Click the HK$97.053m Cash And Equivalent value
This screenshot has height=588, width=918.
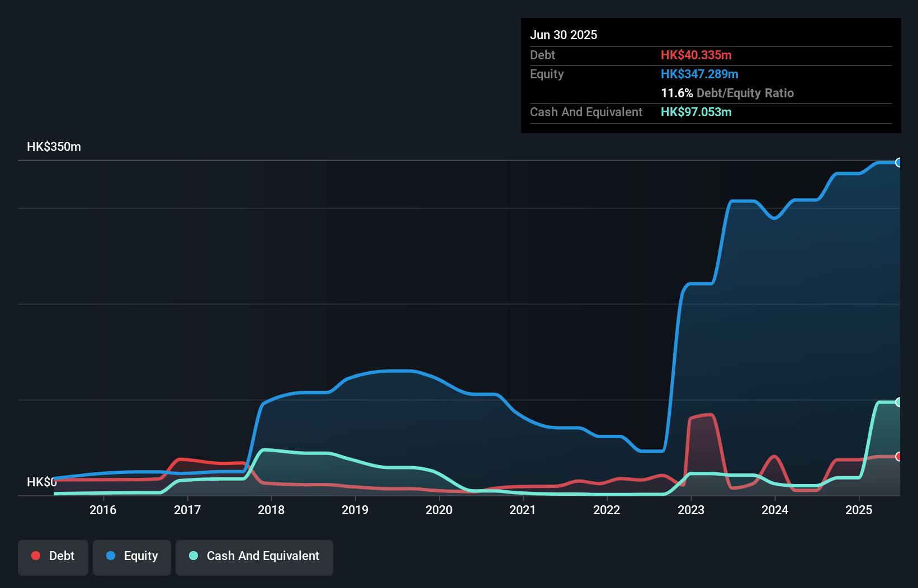click(696, 112)
